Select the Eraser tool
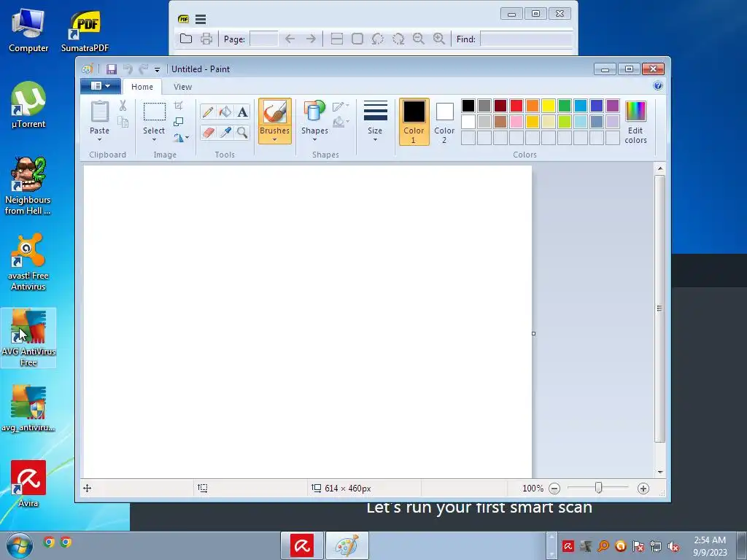This screenshot has width=747, height=560. [x=208, y=133]
